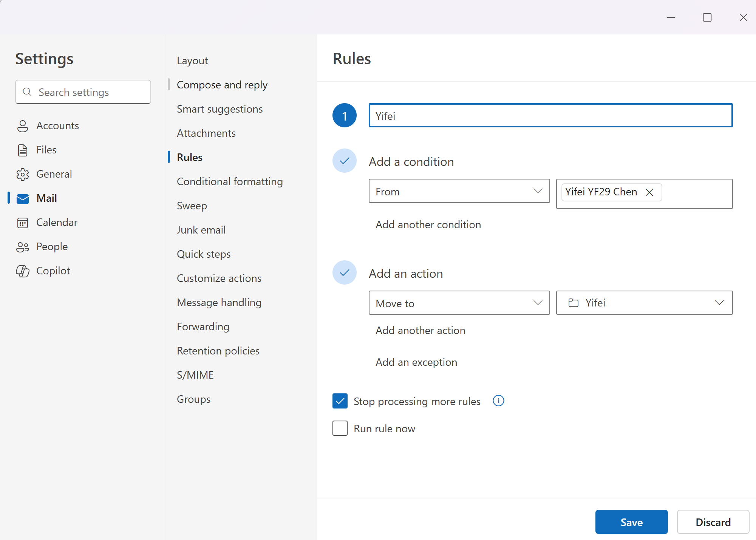756x540 pixels.
Task: Uncheck Stop processing more rules
Action: [x=340, y=401]
